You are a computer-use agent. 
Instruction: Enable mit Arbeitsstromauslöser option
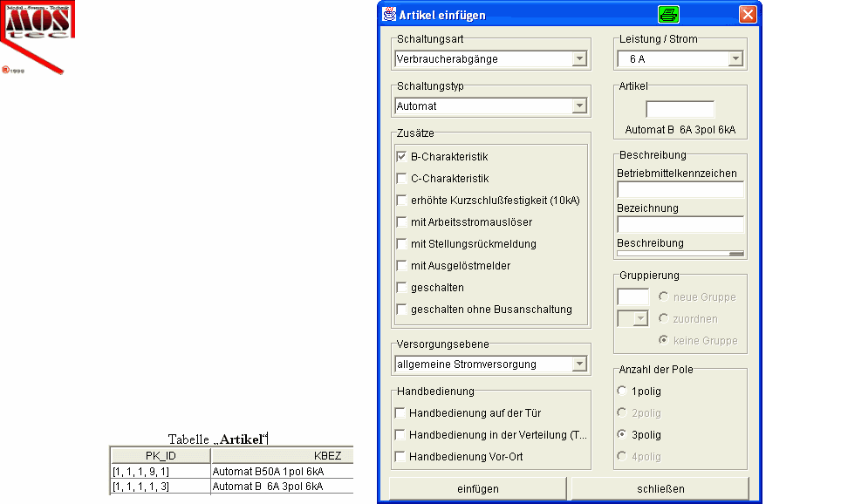click(402, 222)
